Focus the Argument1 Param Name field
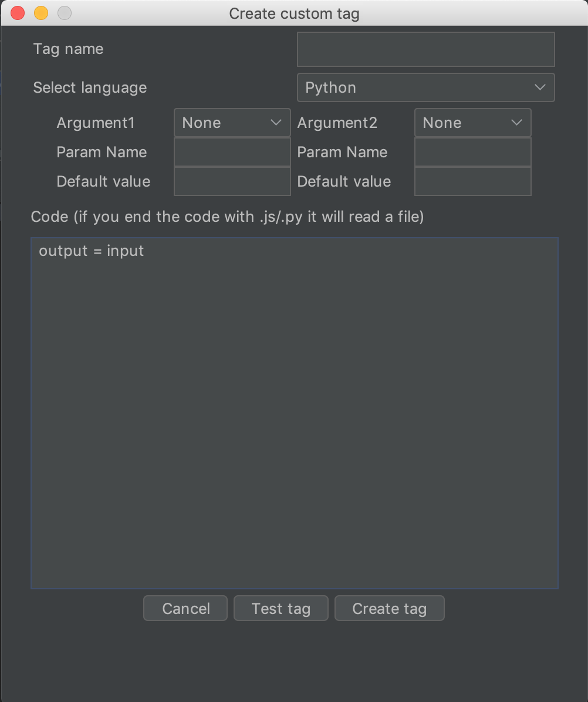This screenshot has width=588, height=702. tap(232, 152)
